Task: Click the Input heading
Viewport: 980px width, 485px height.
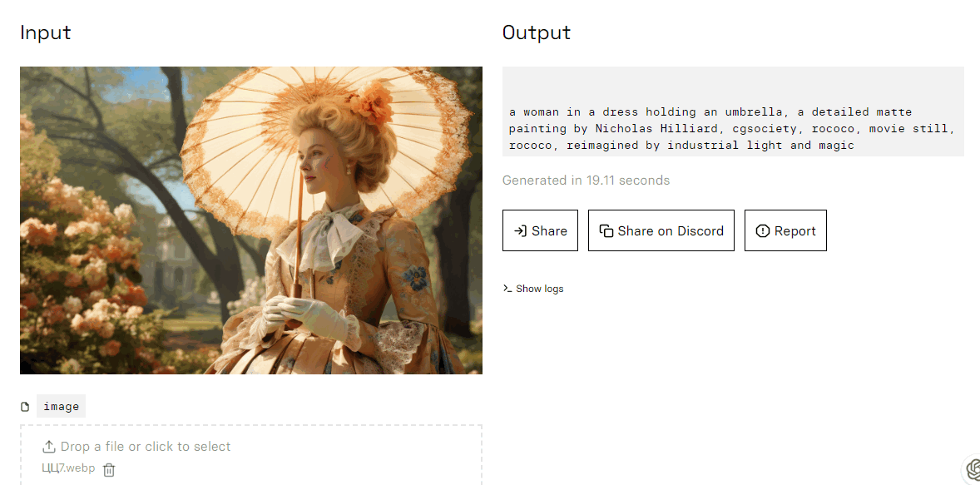Action: coord(46,32)
